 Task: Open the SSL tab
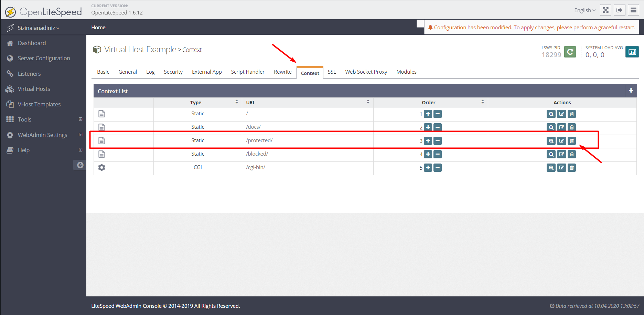point(332,72)
